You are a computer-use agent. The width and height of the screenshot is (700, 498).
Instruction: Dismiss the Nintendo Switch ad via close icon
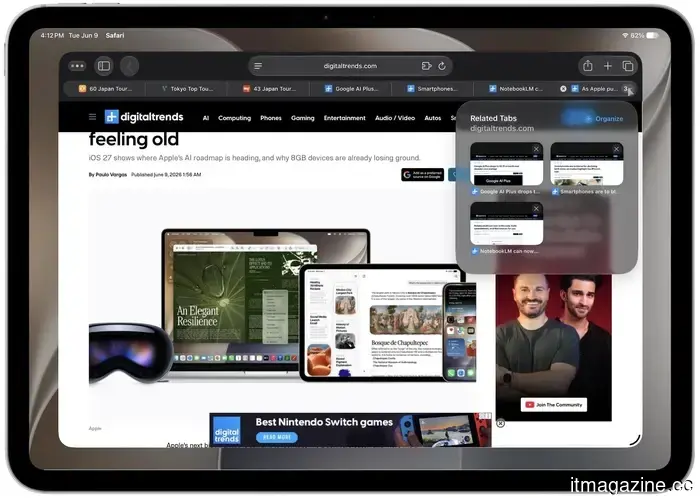(x=501, y=423)
